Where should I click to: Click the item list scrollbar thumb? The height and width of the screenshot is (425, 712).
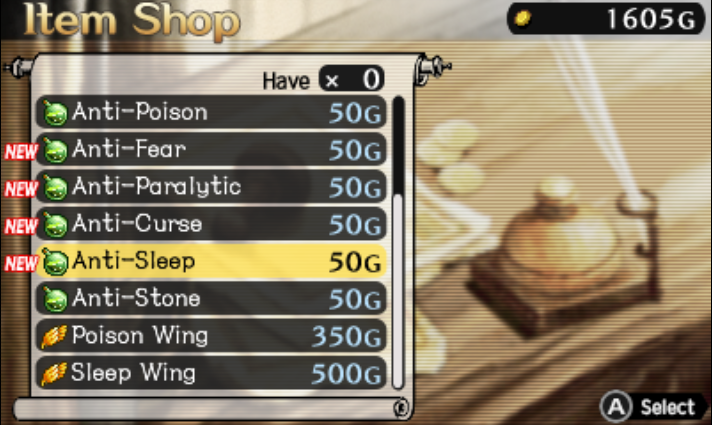398,145
